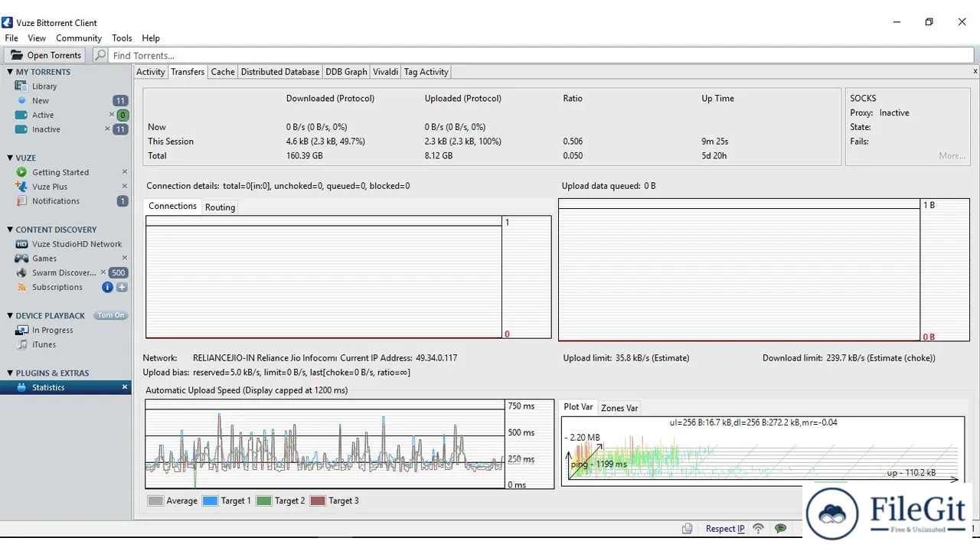Open the Library sidebar icon
Image resolution: width=980 pixels, height=551 pixels.
(21, 86)
